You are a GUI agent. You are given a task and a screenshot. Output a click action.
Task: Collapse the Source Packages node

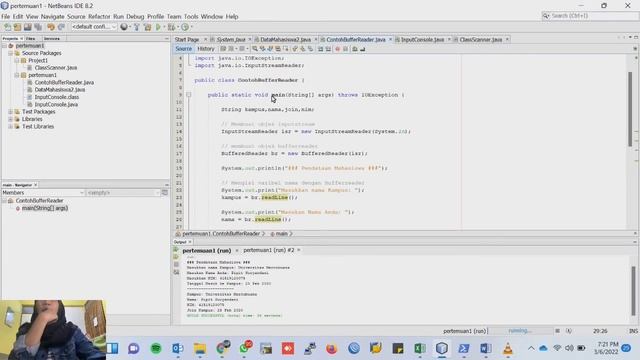[x=11, y=53]
